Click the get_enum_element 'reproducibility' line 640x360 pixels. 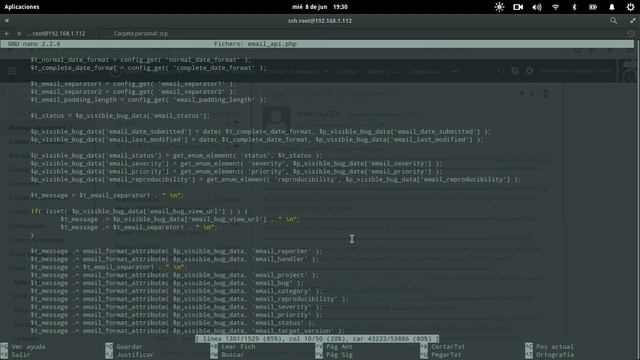pos(276,179)
